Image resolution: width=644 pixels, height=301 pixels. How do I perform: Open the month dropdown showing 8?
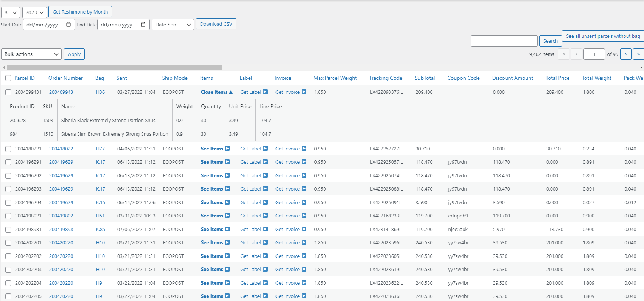[11, 12]
